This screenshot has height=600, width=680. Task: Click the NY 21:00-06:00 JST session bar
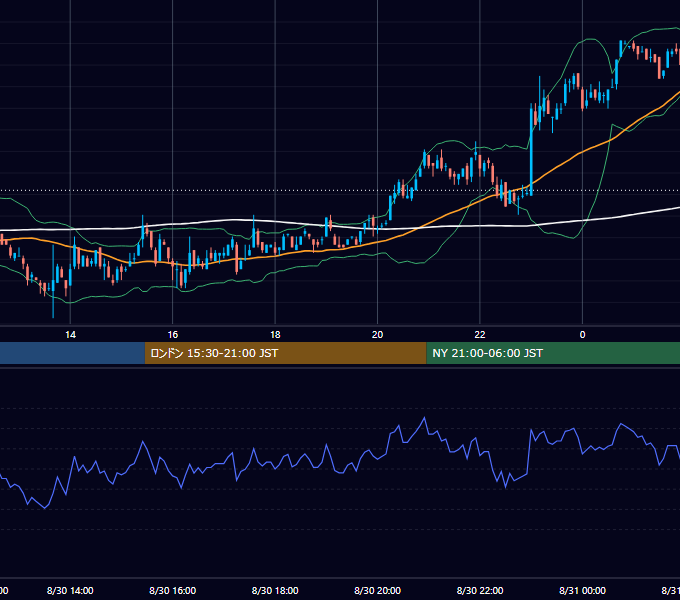553,353
